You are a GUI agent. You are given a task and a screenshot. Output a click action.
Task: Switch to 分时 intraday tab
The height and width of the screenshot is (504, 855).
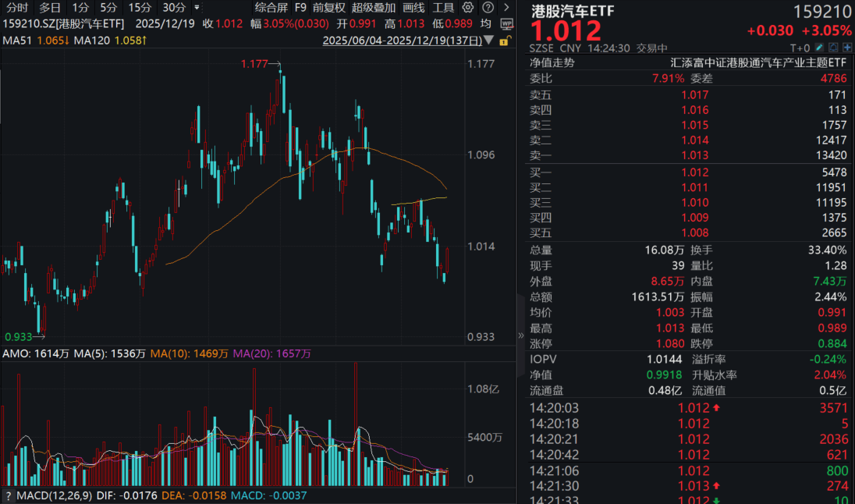(16, 8)
